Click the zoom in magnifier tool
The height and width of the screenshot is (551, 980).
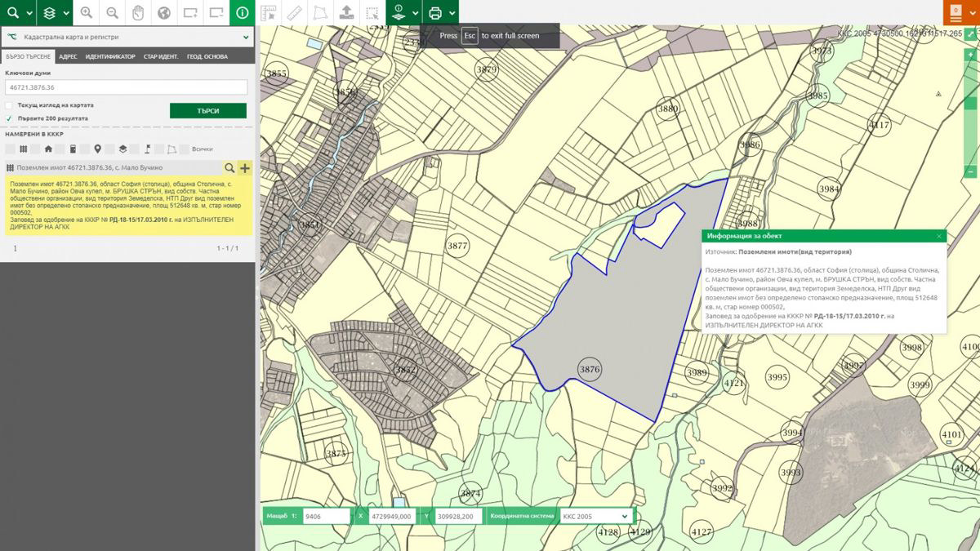click(x=87, y=12)
